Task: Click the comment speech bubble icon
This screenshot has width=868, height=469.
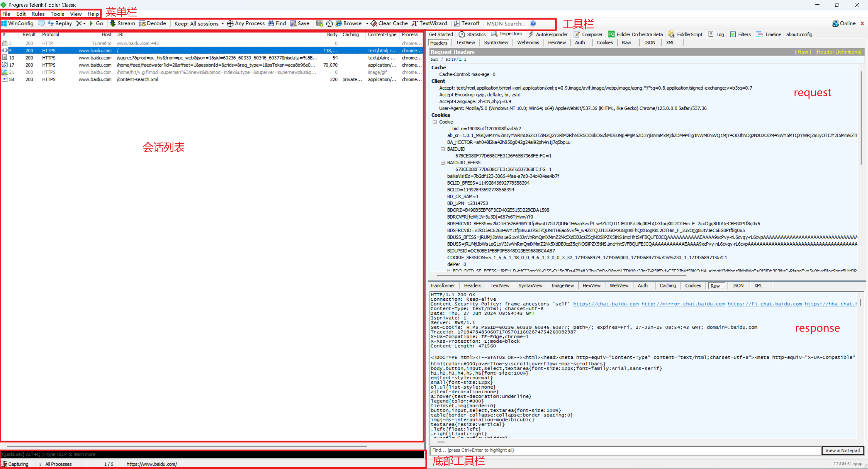Action: 41,23
